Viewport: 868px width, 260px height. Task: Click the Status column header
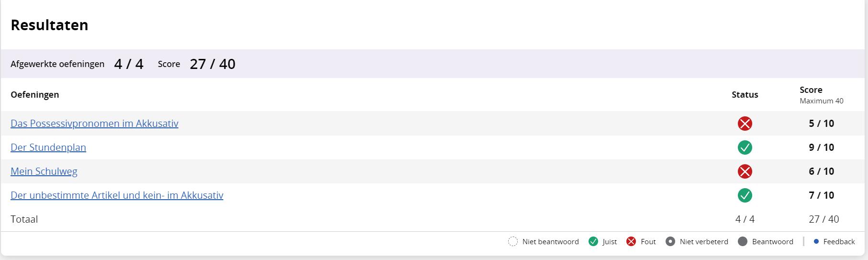745,95
